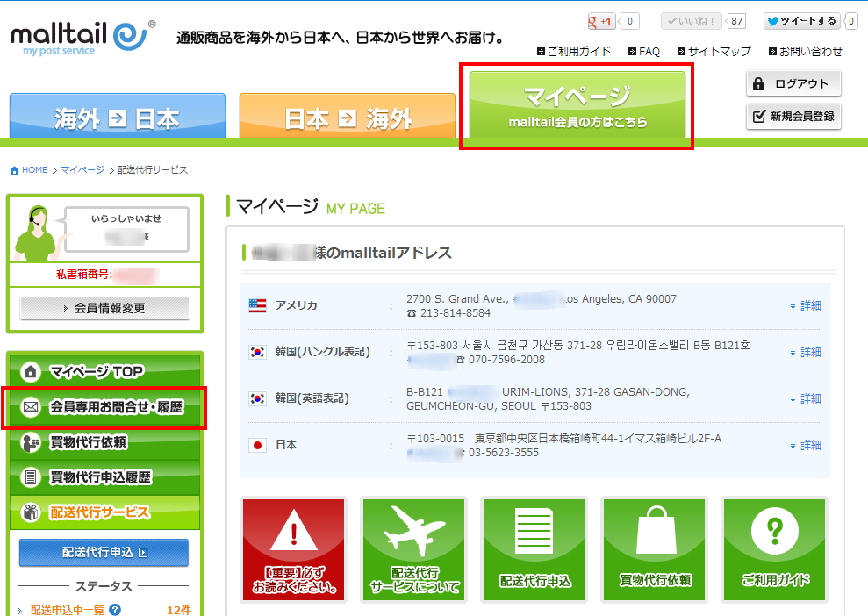Click the 私書箱番号 label
This screenshot has width=868, height=616.
83,275
